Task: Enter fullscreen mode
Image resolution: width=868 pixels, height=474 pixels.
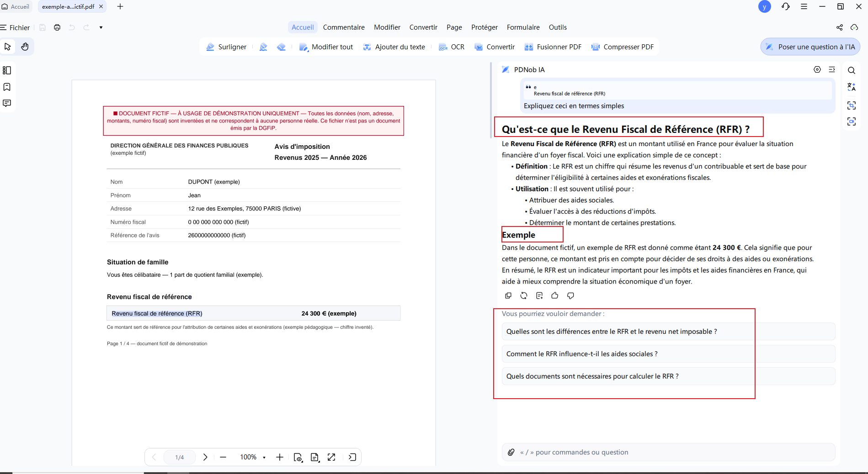Action: tap(332, 457)
